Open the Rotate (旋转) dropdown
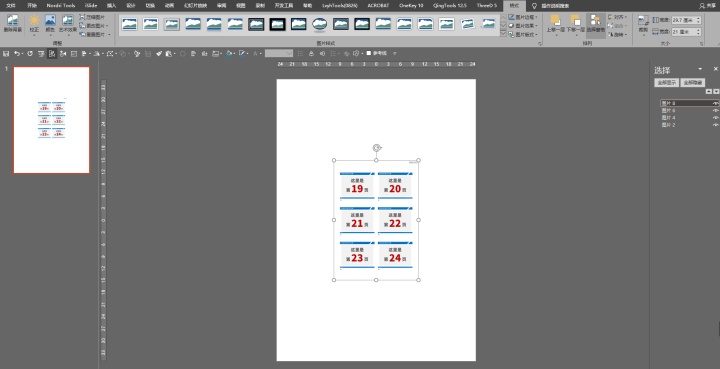The width and height of the screenshot is (720, 369). pyautogui.click(x=616, y=34)
